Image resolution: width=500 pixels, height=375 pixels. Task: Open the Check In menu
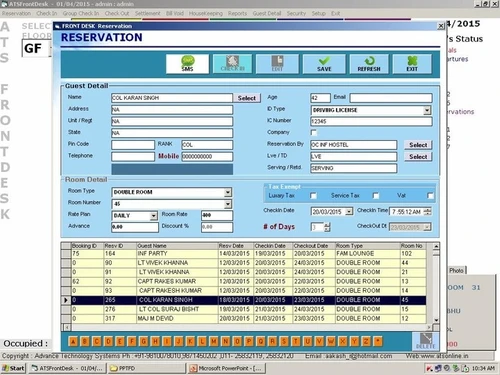coord(47,13)
